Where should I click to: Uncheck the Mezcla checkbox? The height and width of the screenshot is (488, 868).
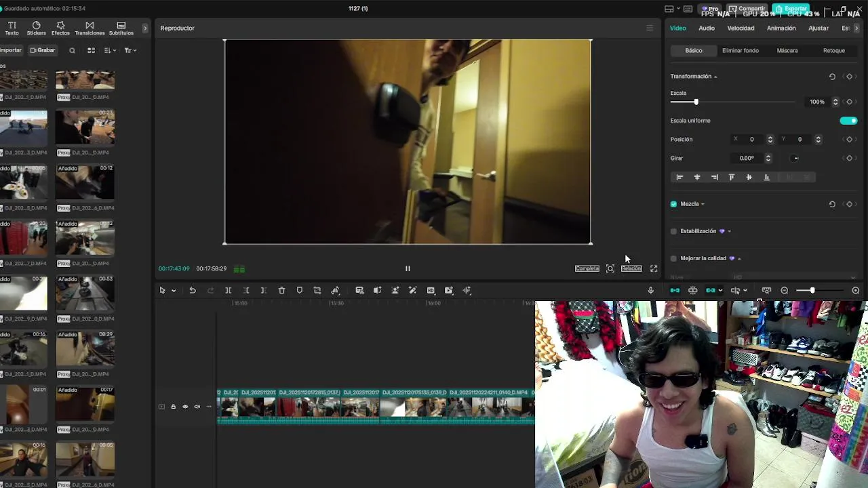(673, 204)
